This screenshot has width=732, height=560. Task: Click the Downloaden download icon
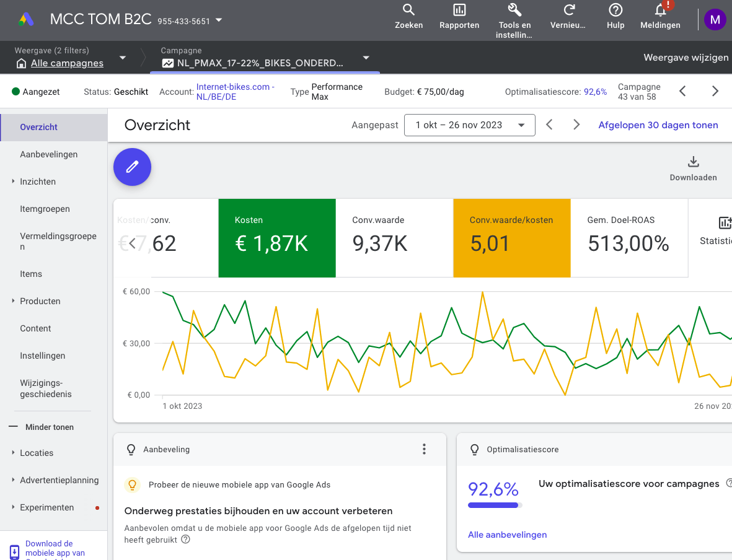(693, 163)
